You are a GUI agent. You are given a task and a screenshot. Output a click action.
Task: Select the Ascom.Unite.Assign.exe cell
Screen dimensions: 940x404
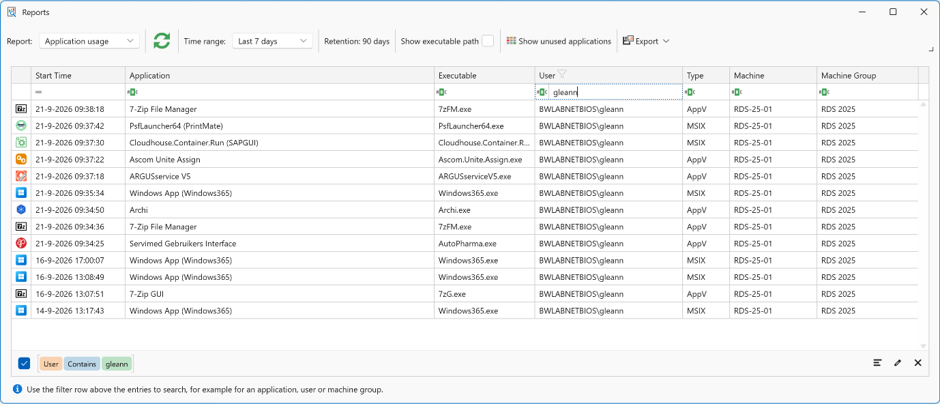pos(484,159)
